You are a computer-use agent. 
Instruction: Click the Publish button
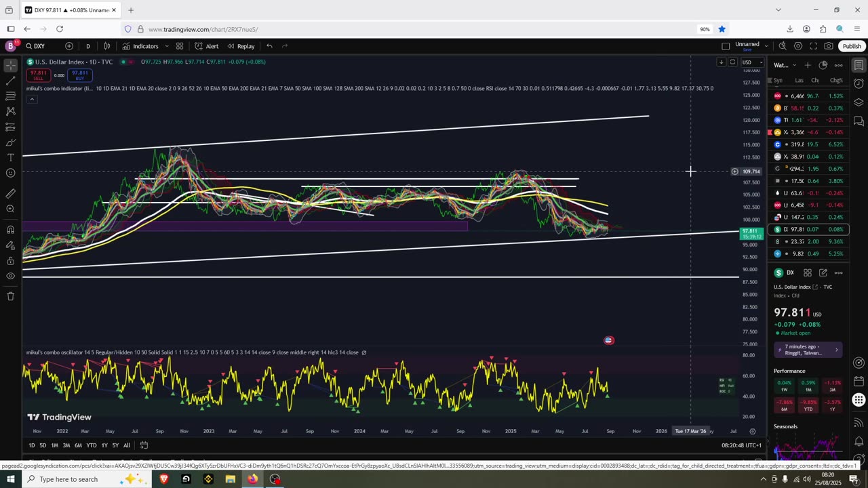tap(852, 46)
